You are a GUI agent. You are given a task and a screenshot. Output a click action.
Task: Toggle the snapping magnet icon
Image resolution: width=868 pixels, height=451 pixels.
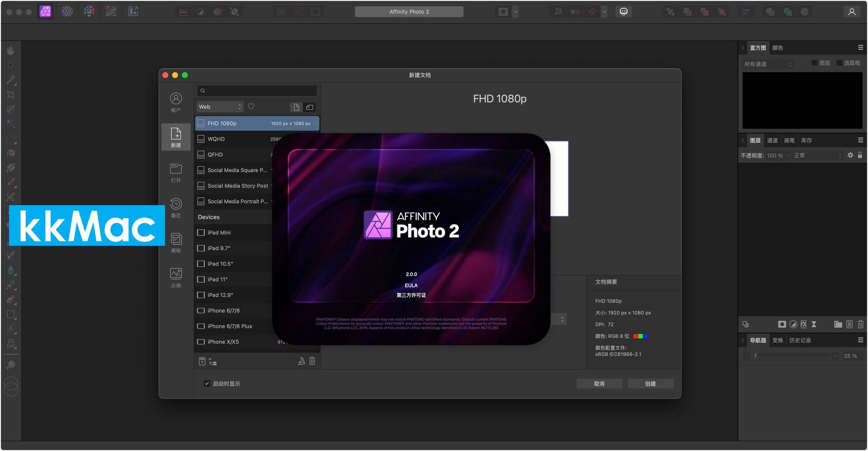point(592,12)
